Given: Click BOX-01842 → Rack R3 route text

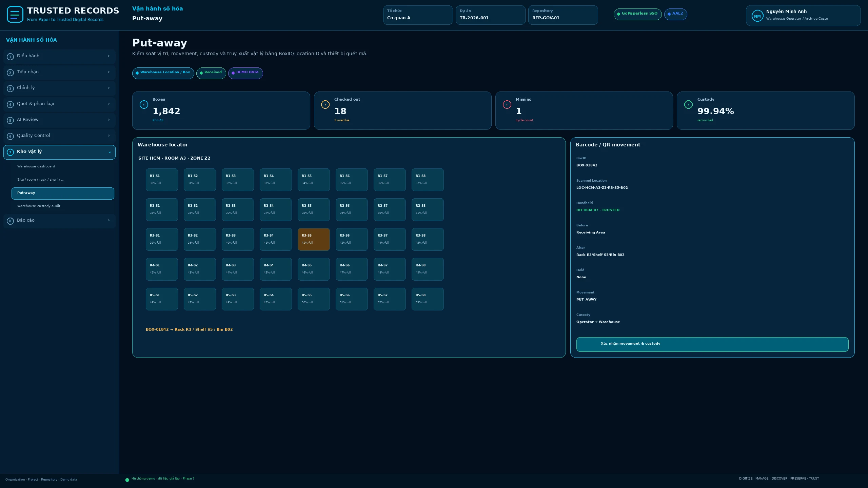Looking at the screenshot, I should (189, 329).
